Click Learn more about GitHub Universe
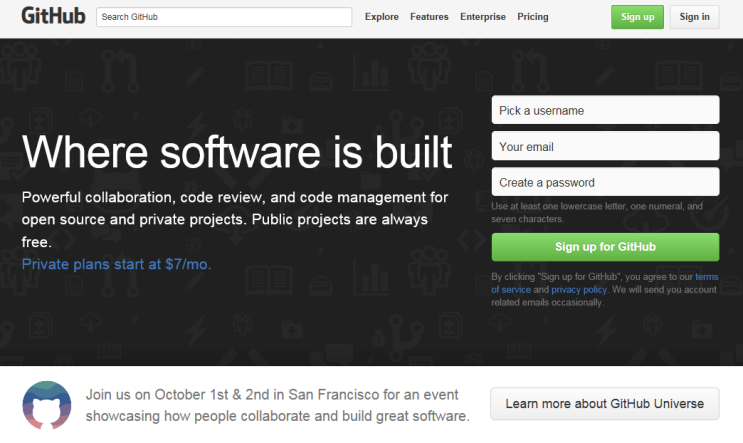 [x=605, y=404]
